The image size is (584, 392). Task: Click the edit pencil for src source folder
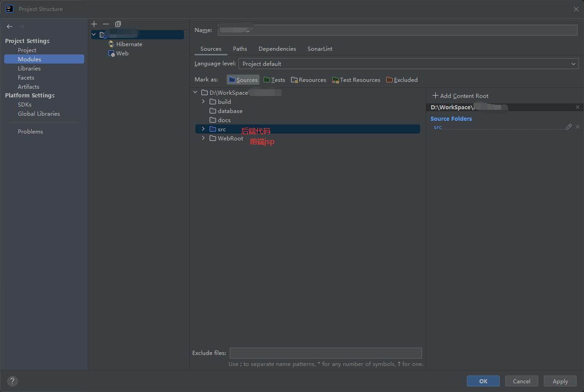tap(569, 127)
